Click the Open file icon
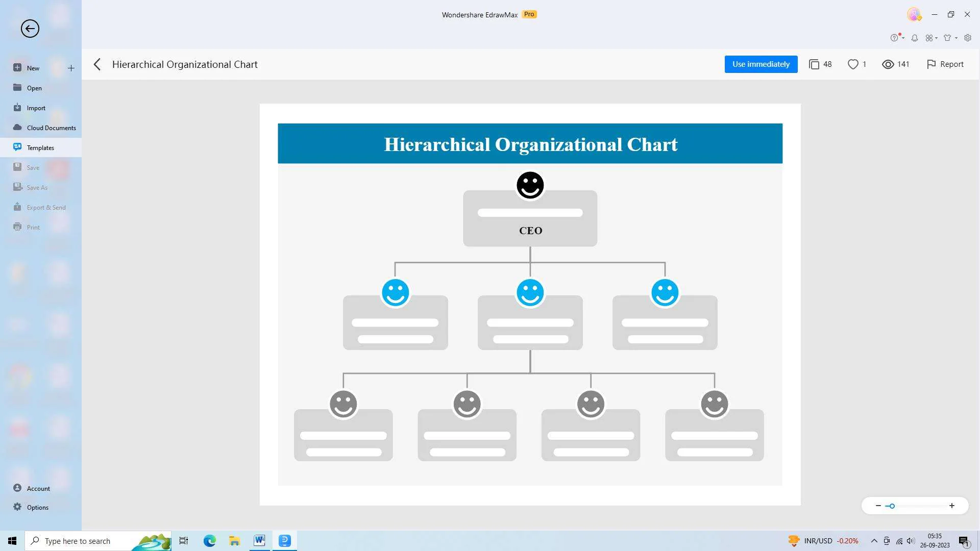 pyautogui.click(x=17, y=87)
